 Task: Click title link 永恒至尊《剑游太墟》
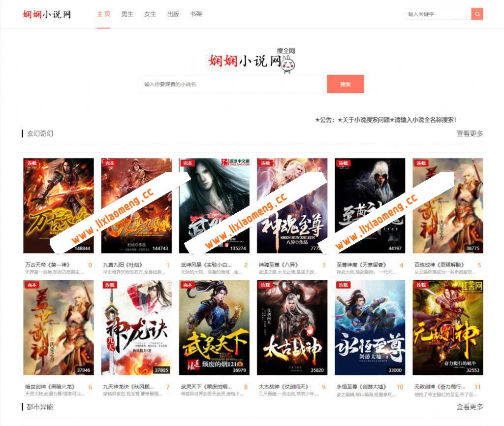point(361,387)
